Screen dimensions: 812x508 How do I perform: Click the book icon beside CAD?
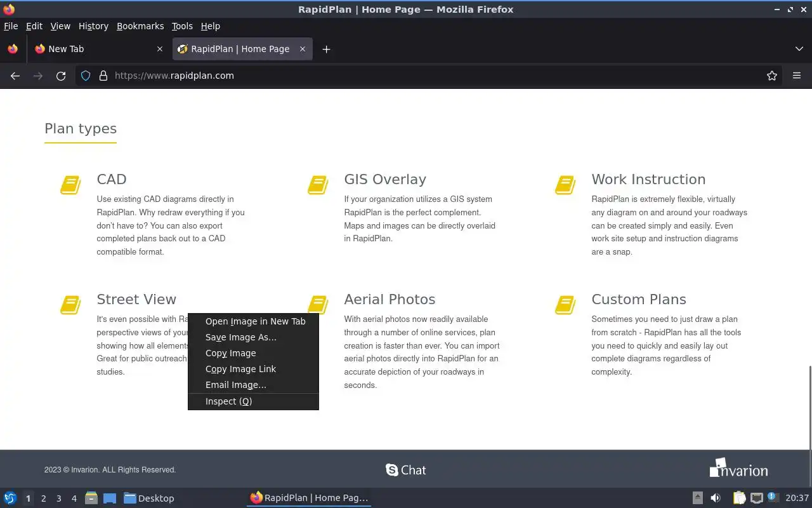70,185
